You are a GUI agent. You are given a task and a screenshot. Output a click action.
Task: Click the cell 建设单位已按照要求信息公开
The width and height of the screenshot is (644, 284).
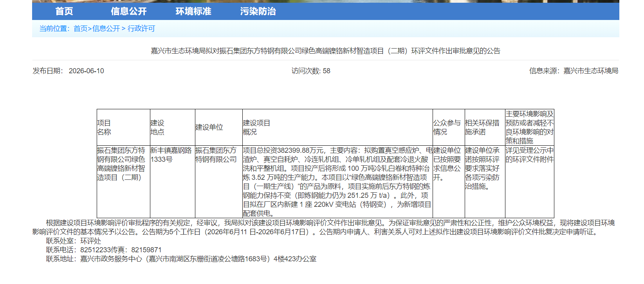click(x=449, y=182)
